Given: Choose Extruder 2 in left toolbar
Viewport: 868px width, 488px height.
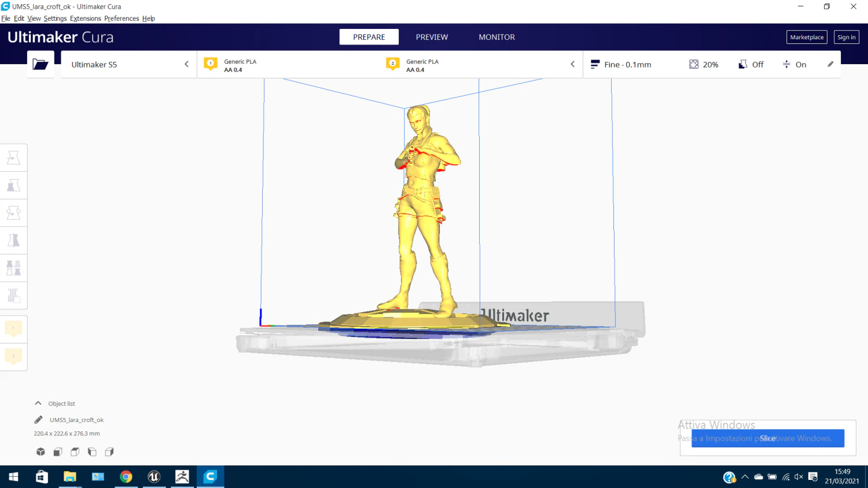Looking at the screenshot, I should [13, 356].
